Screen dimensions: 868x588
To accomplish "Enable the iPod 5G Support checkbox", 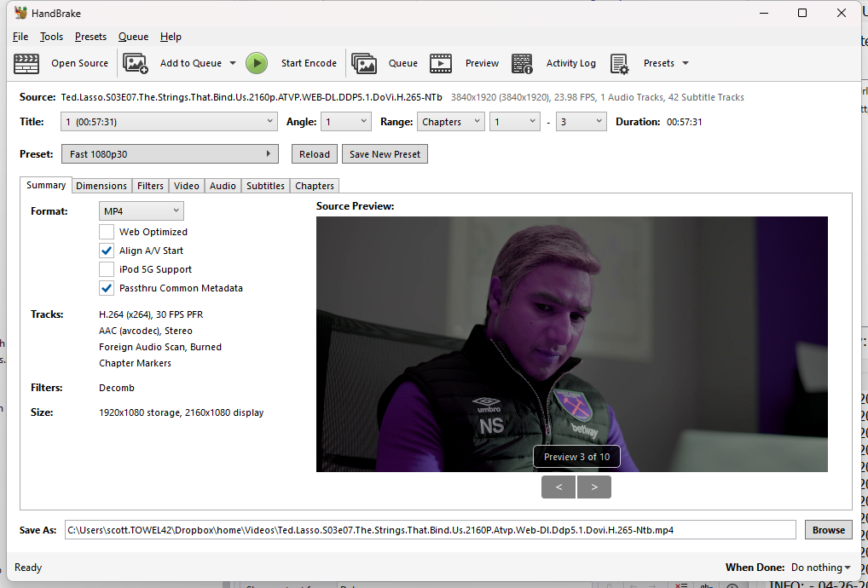I will [107, 269].
